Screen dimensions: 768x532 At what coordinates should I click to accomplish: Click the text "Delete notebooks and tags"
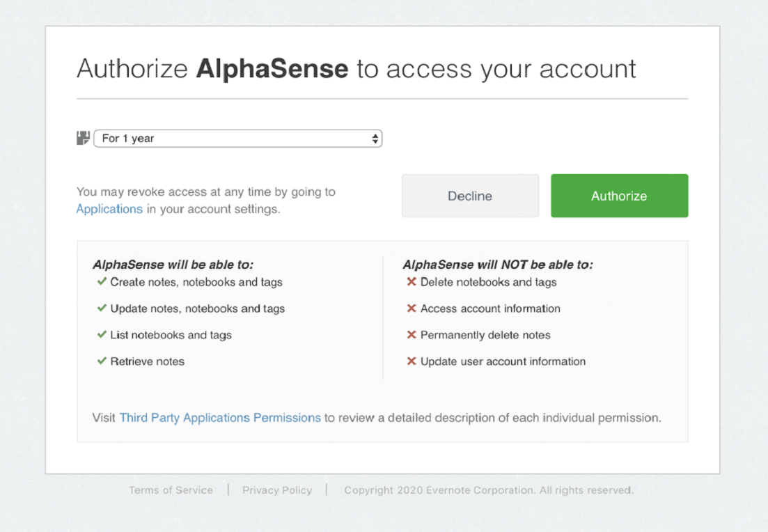(488, 282)
